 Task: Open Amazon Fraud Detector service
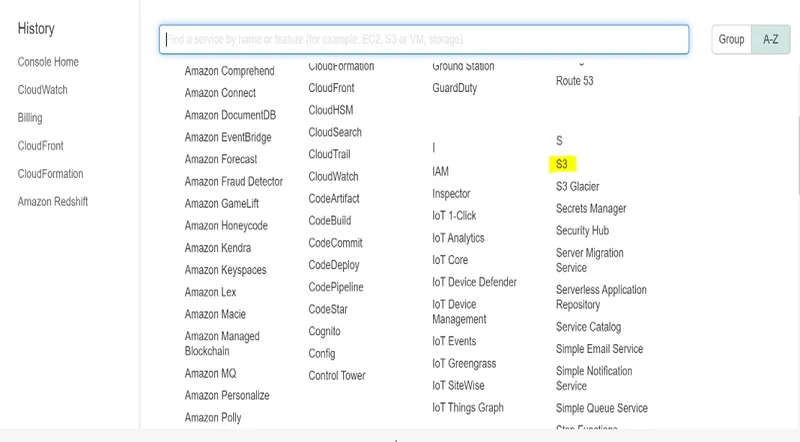pyautogui.click(x=234, y=182)
